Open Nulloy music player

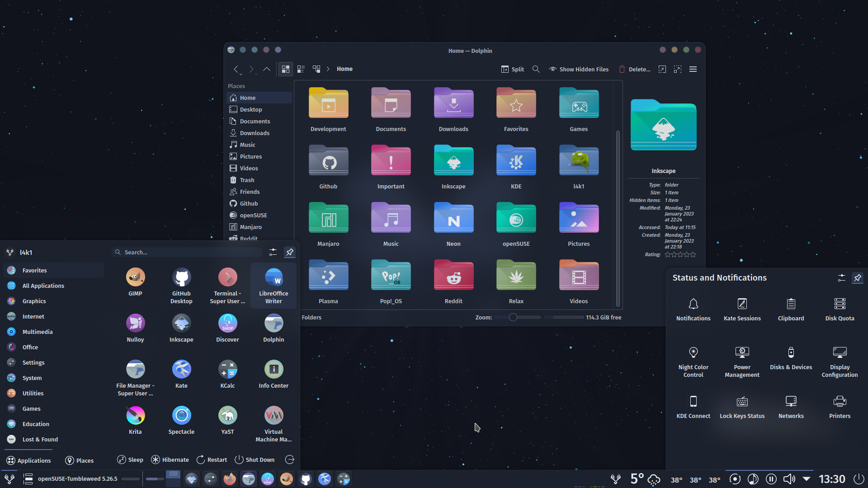[135, 328]
